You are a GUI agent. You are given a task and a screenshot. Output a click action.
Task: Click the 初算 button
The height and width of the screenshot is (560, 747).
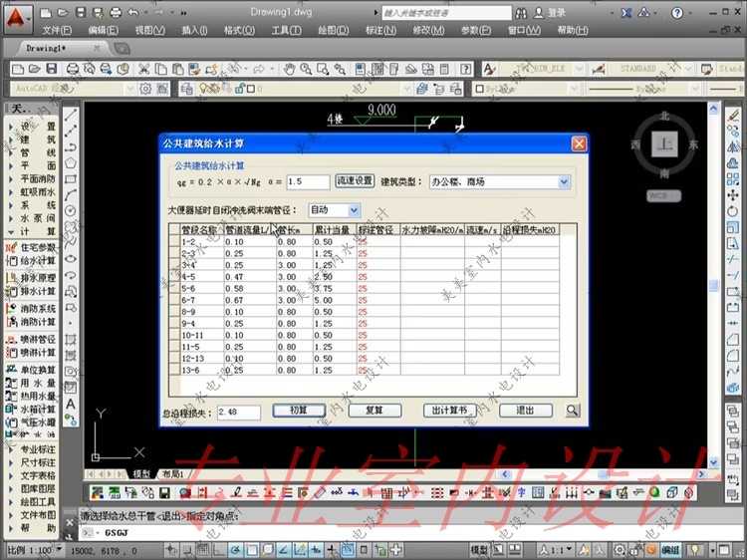pos(299,411)
